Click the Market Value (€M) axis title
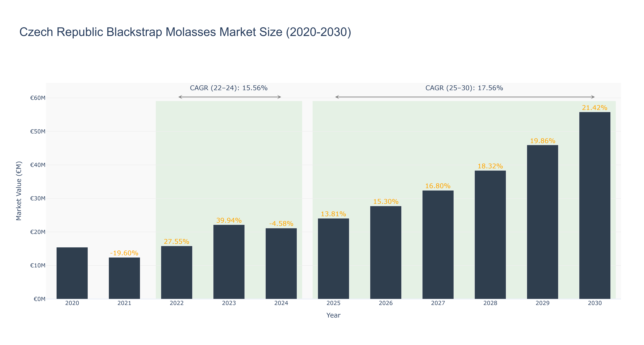644x345 pixels. click(x=19, y=191)
